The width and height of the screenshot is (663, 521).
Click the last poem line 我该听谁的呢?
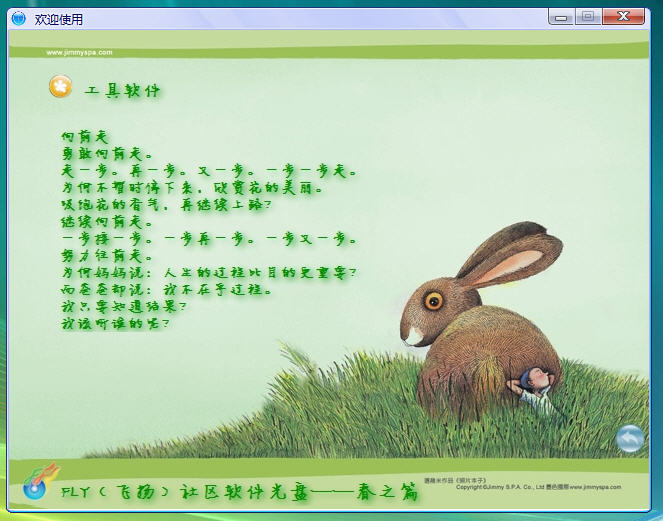click(x=115, y=324)
